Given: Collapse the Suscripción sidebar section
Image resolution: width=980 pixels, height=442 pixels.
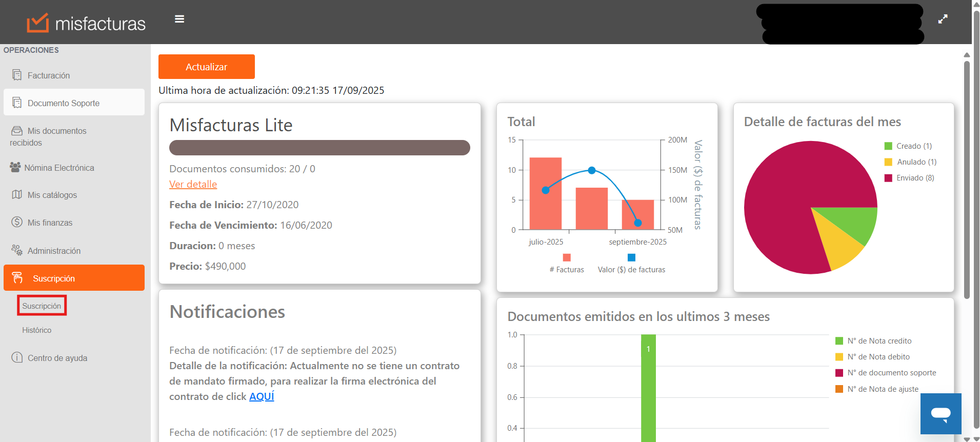Looking at the screenshot, I should point(74,278).
